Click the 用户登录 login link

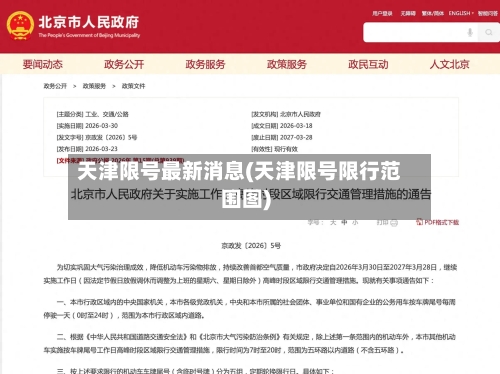point(382,13)
